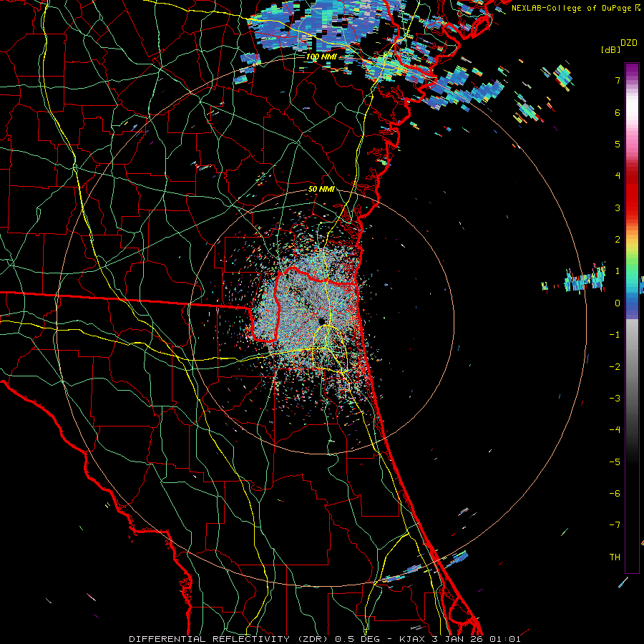Click the color scale label 6
Image resolution: width=644 pixels, height=644 pixels.
[618, 112]
